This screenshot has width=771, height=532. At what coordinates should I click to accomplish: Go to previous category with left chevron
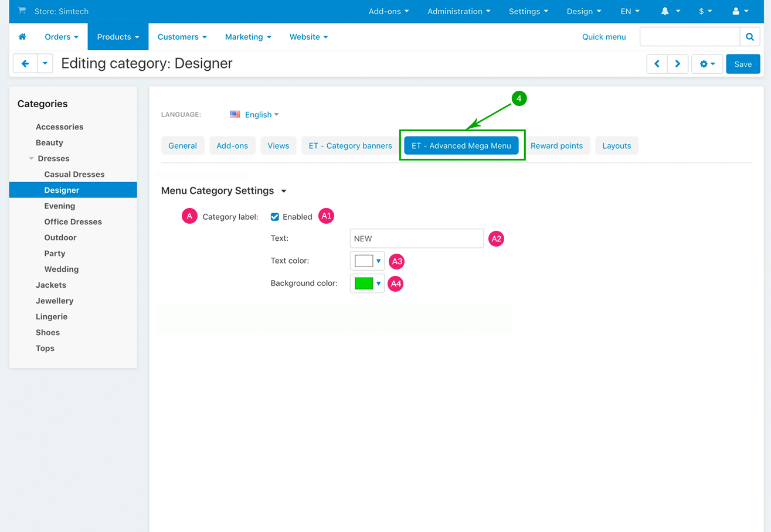[657, 64]
